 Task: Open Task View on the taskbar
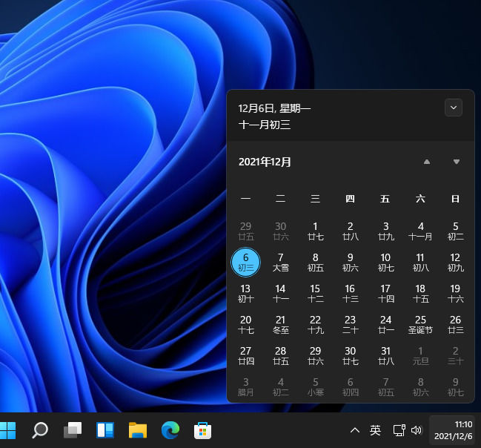73,430
